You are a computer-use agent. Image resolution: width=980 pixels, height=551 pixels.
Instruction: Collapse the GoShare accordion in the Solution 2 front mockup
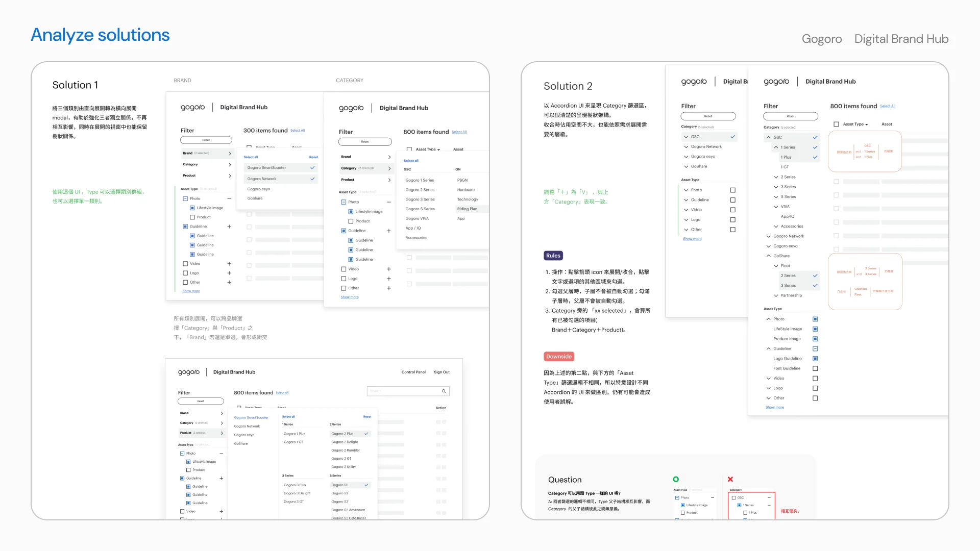click(769, 256)
